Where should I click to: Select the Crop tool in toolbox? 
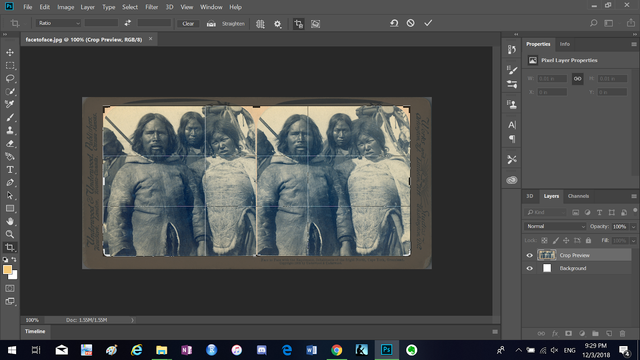(10, 247)
